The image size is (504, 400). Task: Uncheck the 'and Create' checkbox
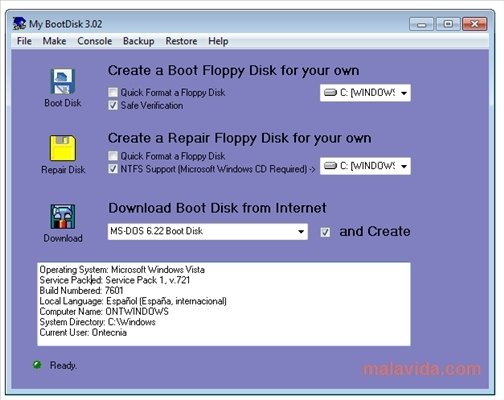[325, 232]
